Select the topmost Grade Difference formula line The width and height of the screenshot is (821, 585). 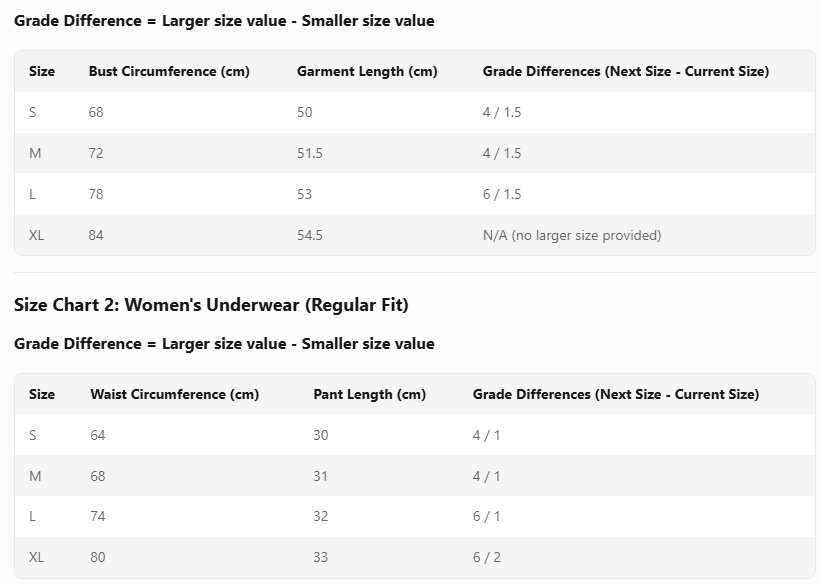(224, 21)
